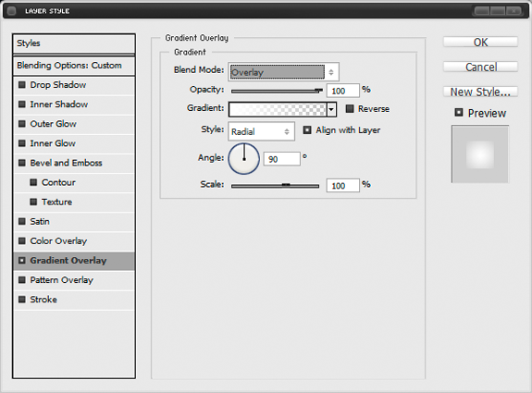The image size is (532, 393).
Task: Focus the Angle degrees field
Action: point(281,159)
